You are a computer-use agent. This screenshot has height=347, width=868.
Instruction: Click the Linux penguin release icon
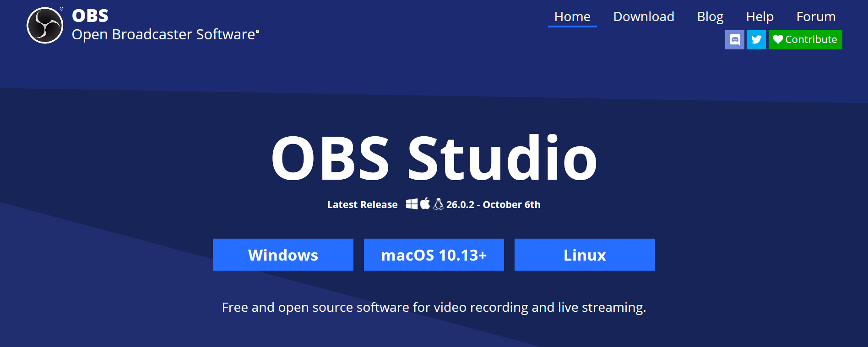click(438, 204)
